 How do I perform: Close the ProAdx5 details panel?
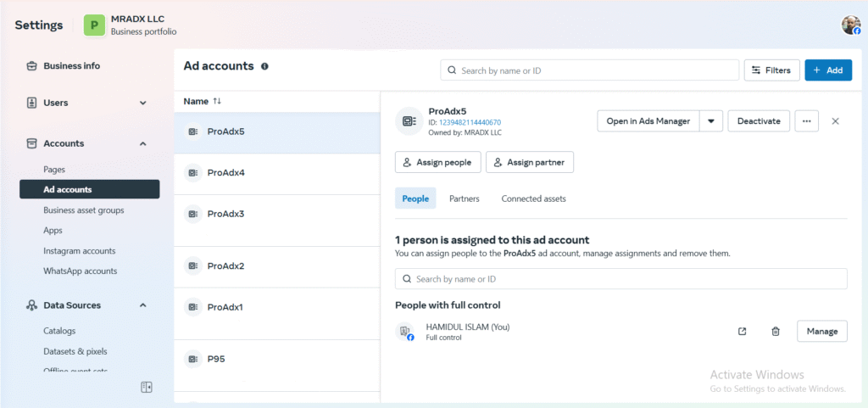835,121
